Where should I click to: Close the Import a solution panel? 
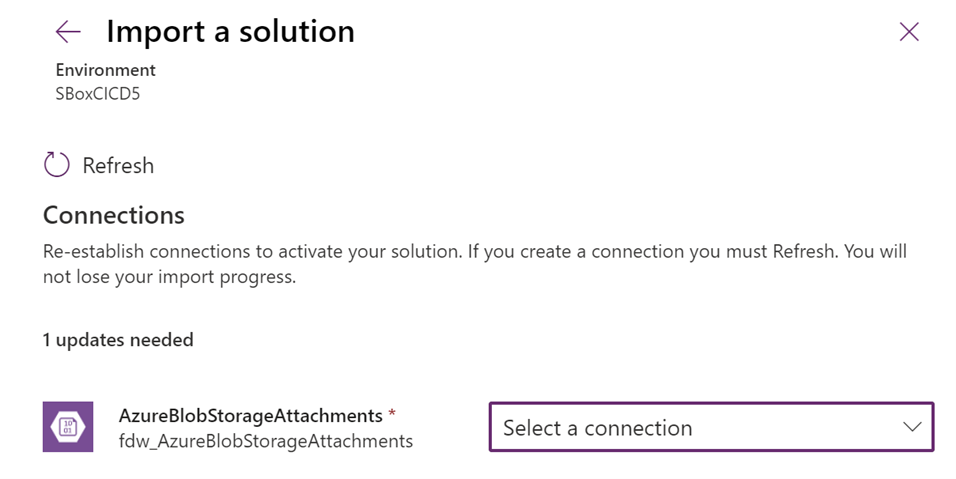[909, 32]
